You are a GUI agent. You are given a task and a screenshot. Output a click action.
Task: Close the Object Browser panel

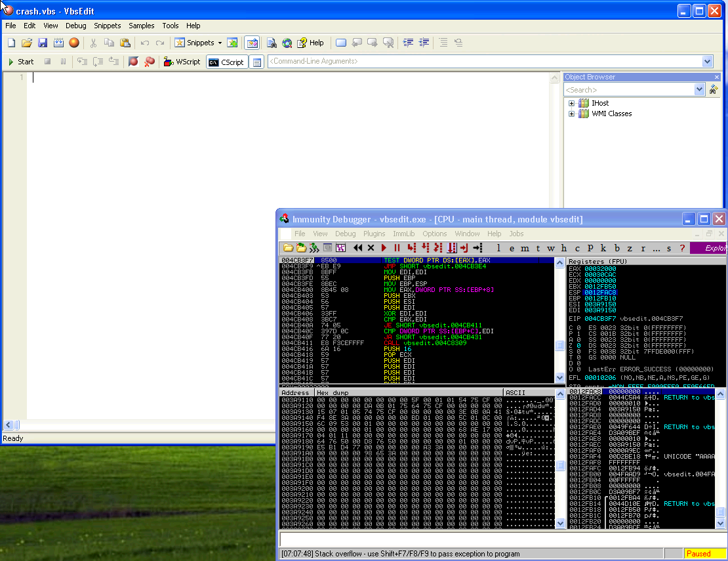click(717, 77)
